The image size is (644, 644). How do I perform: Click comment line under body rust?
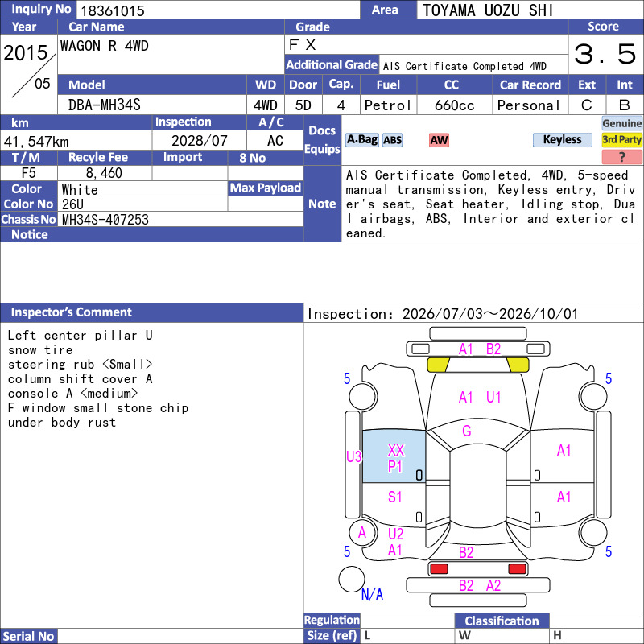pos(62,422)
